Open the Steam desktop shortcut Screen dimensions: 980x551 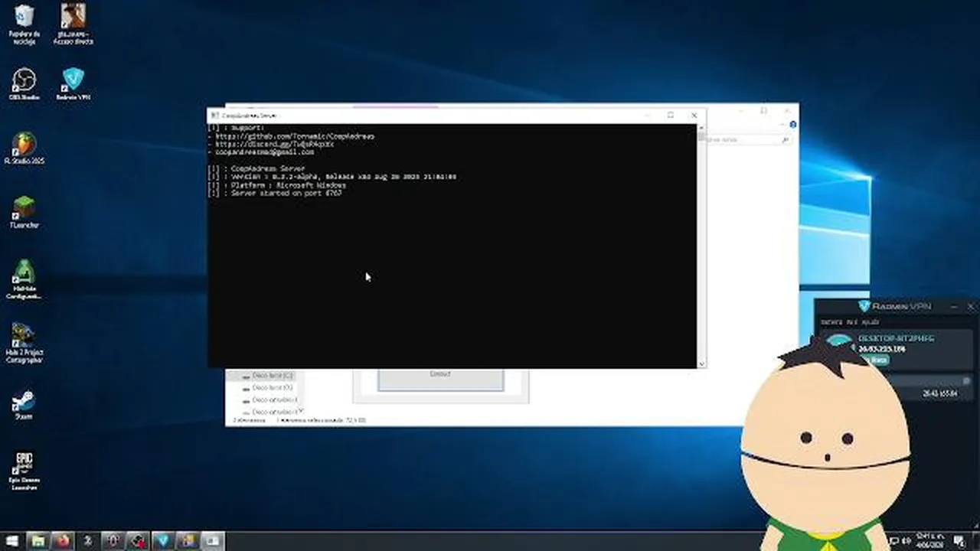[24, 404]
